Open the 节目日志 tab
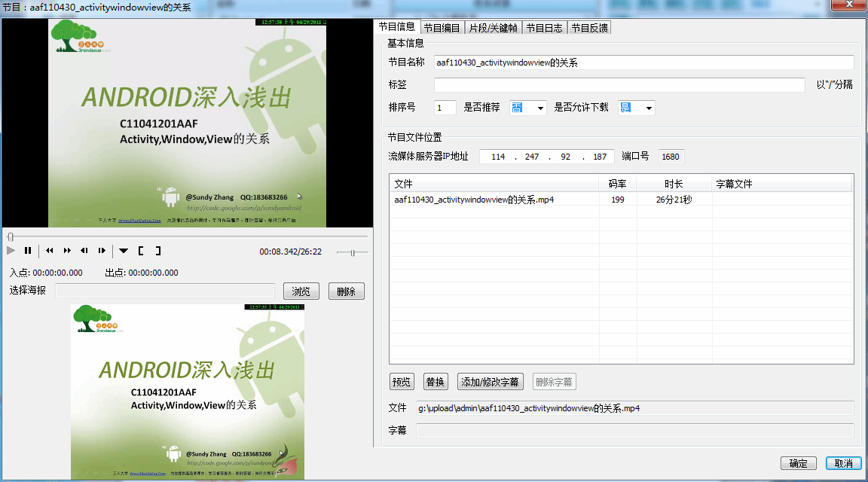Viewport: 868px width, 482px height. pyautogui.click(x=544, y=28)
